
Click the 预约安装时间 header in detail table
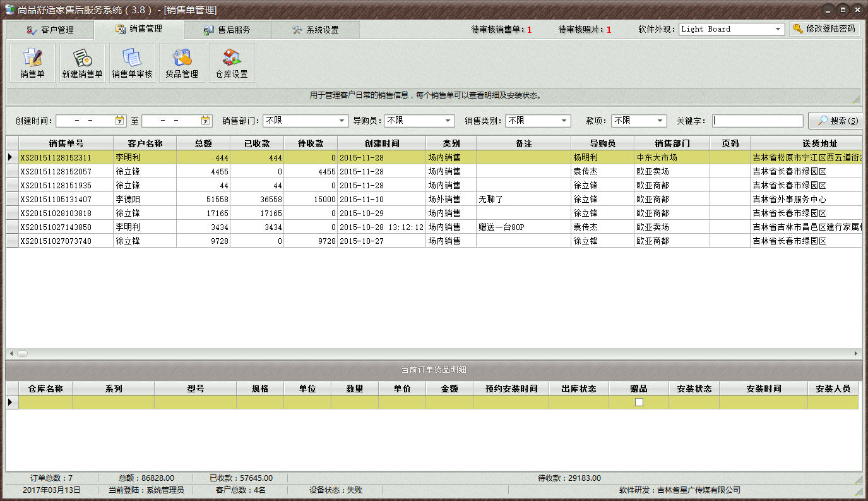tap(511, 389)
